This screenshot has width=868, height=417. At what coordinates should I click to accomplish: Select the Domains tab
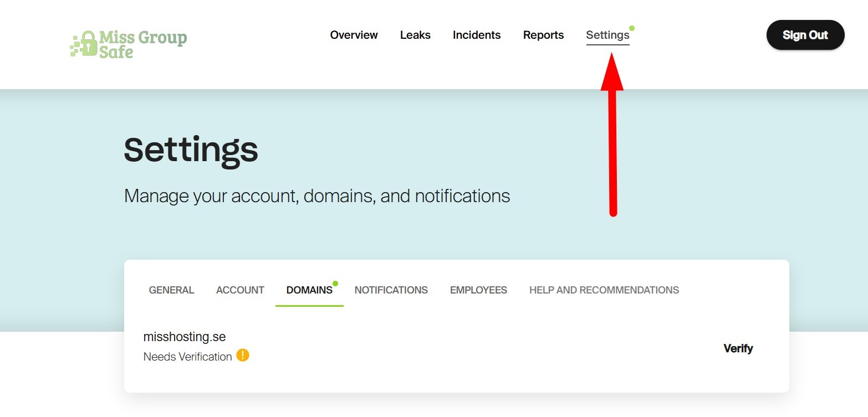point(309,290)
